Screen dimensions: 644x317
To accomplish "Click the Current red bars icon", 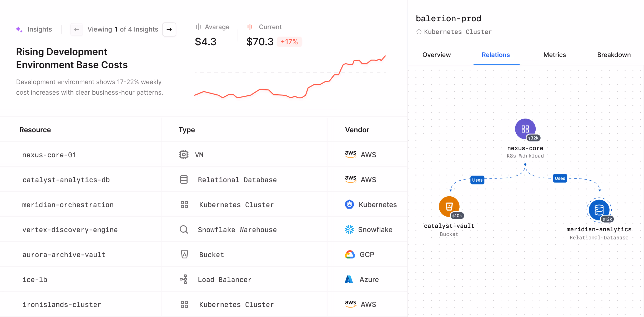I will pyautogui.click(x=250, y=27).
